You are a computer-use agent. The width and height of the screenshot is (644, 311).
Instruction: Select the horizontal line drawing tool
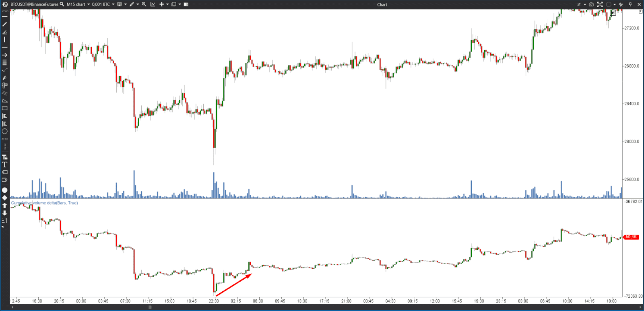5,16
